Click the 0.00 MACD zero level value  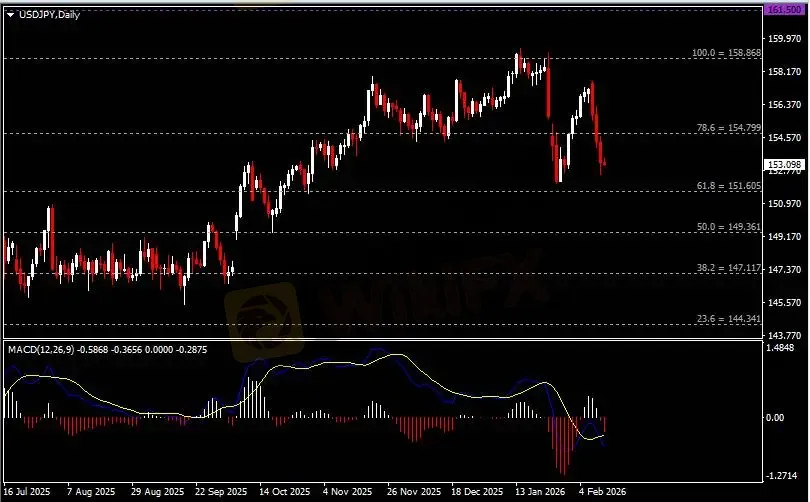775,417
